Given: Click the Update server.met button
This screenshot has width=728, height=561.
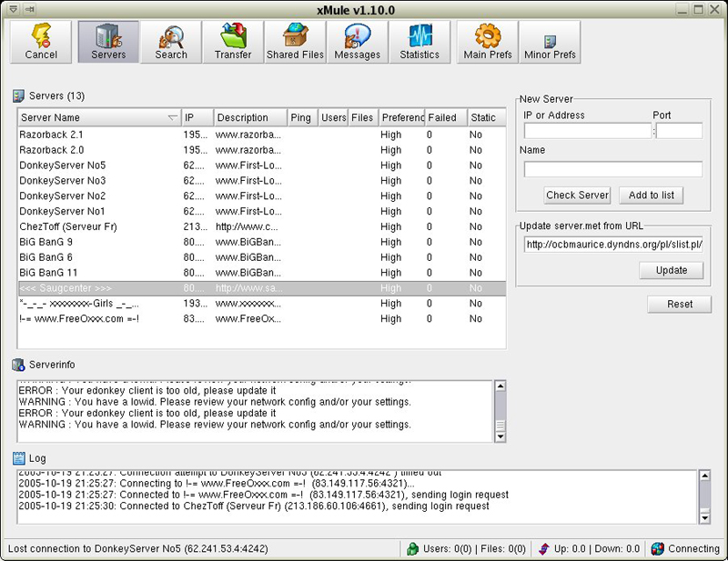Looking at the screenshot, I should coord(672,271).
